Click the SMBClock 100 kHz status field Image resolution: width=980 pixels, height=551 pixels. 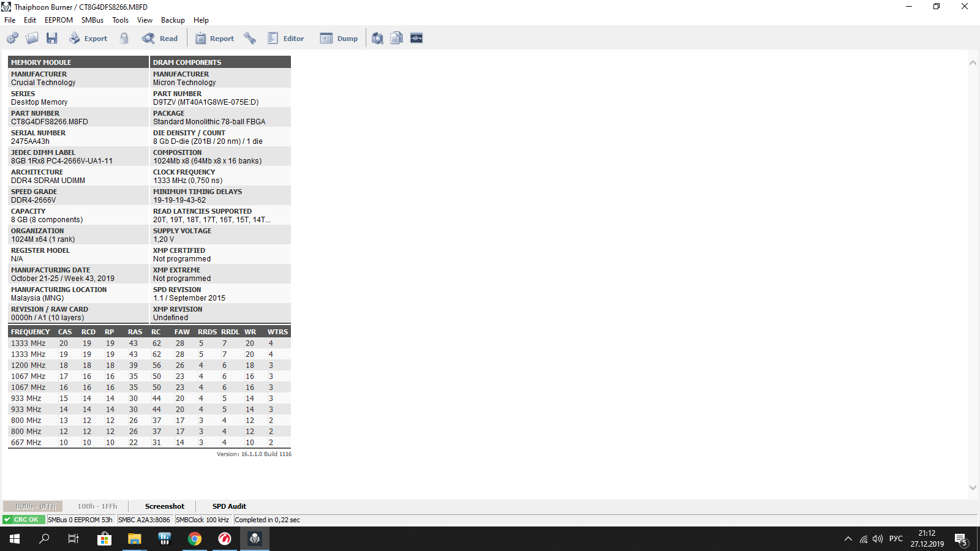coord(203,520)
